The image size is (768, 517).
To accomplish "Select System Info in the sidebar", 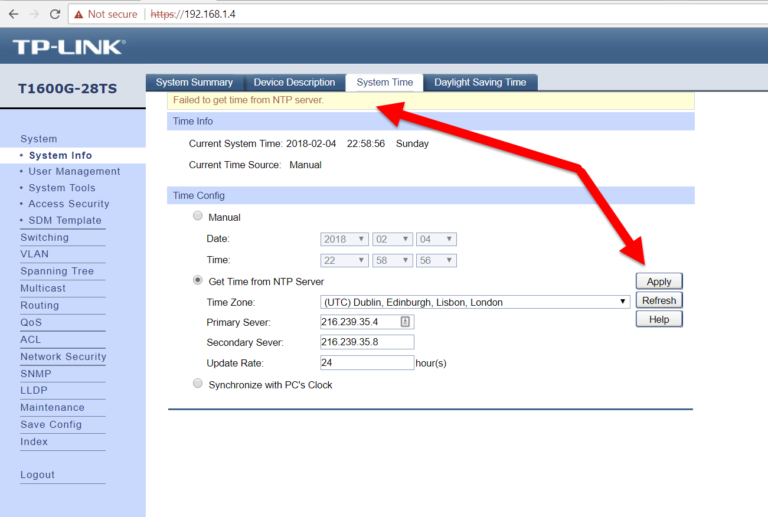I will [x=60, y=155].
